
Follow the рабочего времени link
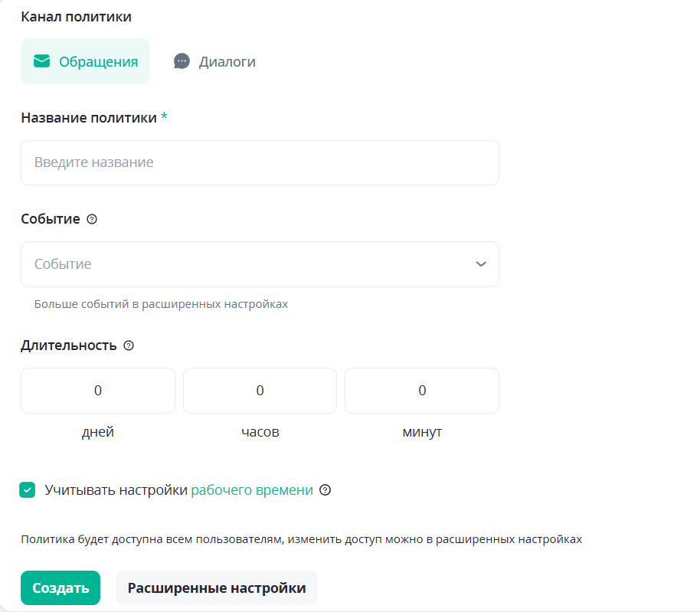(x=252, y=490)
